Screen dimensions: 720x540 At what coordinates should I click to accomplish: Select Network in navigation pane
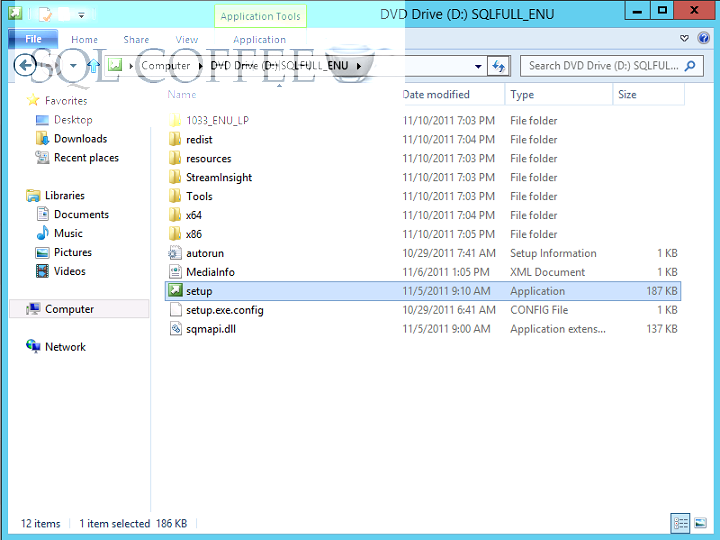[x=65, y=347]
